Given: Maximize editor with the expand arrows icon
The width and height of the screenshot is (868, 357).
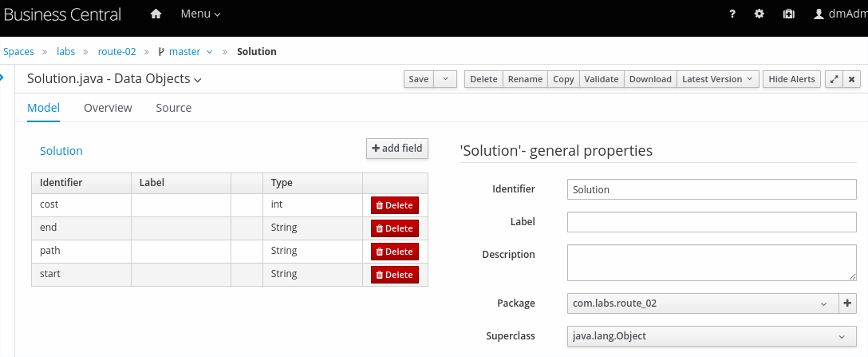Looking at the screenshot, I should pos(834,79).
